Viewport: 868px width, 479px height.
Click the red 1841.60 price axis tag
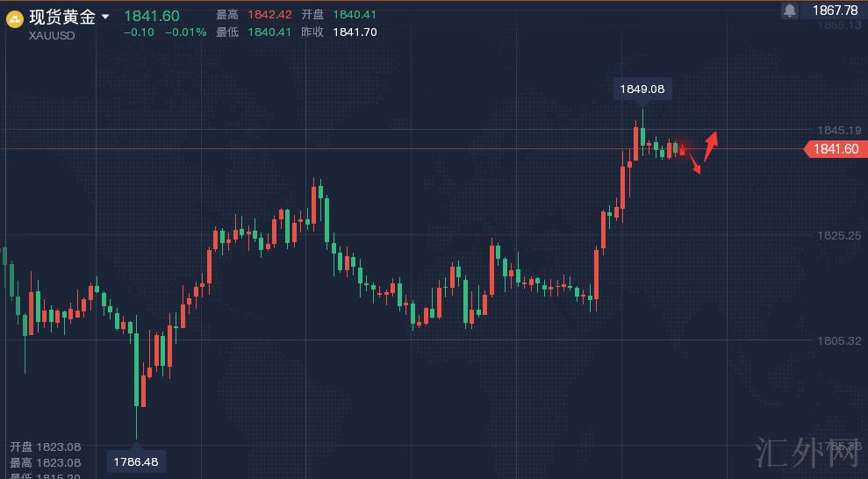pos(835,149)
